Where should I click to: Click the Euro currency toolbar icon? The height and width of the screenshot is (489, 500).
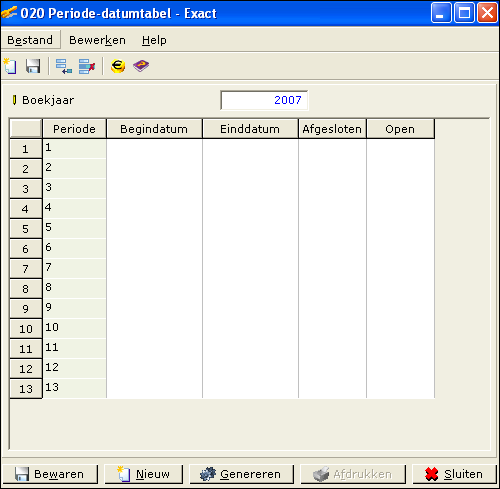(x=118, y=66)
